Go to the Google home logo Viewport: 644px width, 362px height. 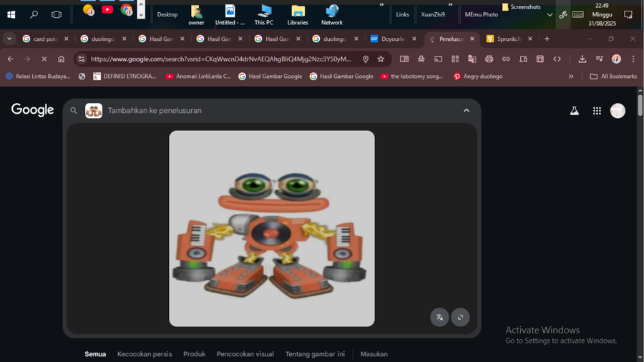(32, 110)
